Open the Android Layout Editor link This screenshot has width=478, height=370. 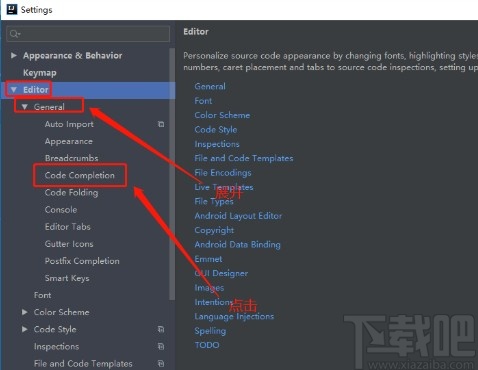point(238,216)
